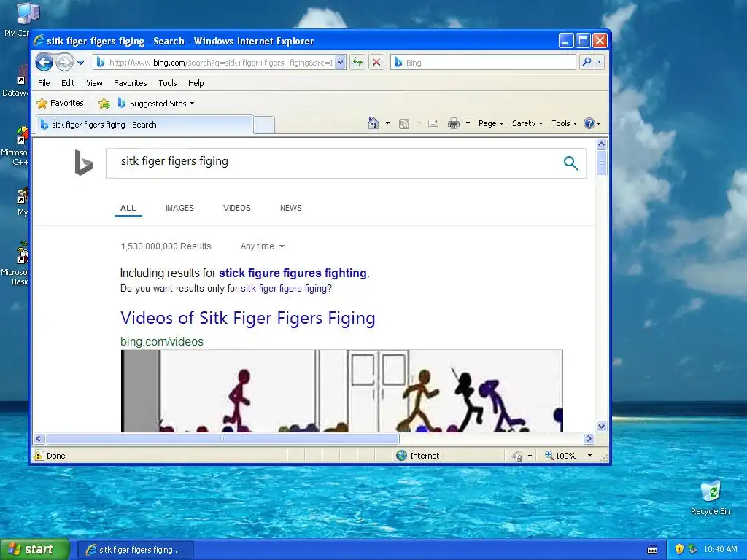The image size is (747, 560).
Task: Select the 'sitk figer figers figing - Search' tab
Action: (144, 125)
